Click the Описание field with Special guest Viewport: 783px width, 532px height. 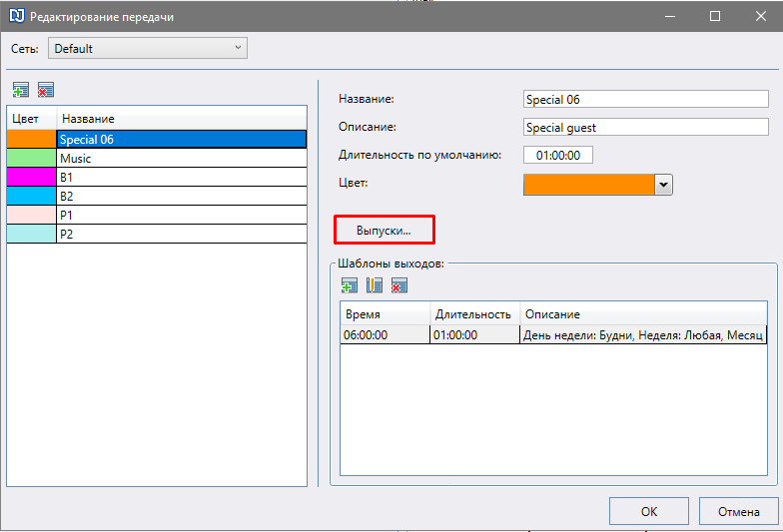coord(645,127)
